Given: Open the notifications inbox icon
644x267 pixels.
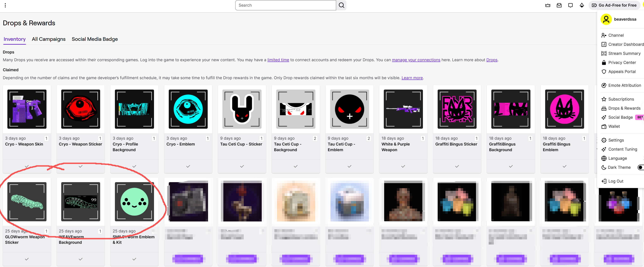Looking at the screenshot, I should (559, 5).
